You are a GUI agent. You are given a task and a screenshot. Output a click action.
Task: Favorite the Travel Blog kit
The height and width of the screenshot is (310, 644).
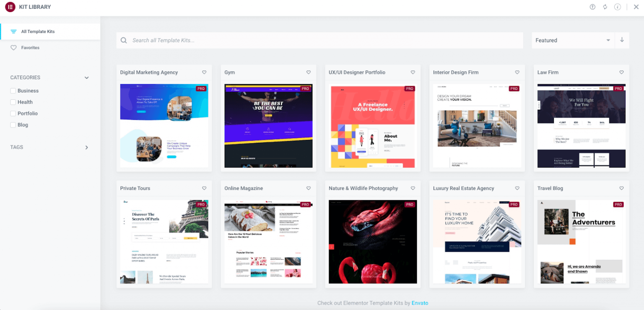(621, 189)
